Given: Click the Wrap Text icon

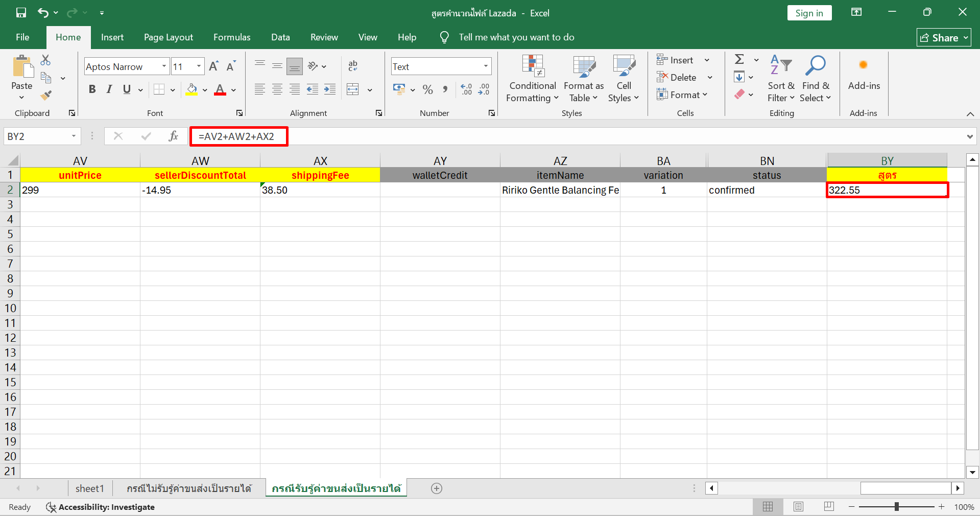Looking at the screenshot, I should pyautogui.click(x=353, y=66).
